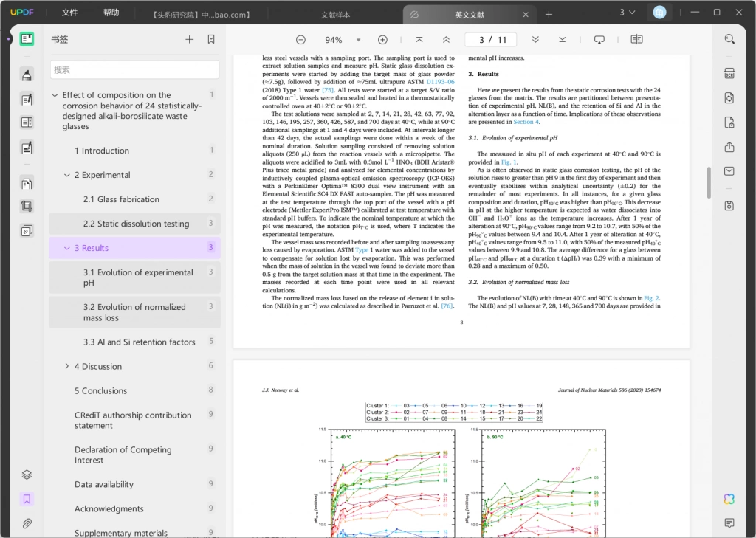Toggle the two-page view icon
Screen dimensions: 756x538
click(x=637, y=40)
